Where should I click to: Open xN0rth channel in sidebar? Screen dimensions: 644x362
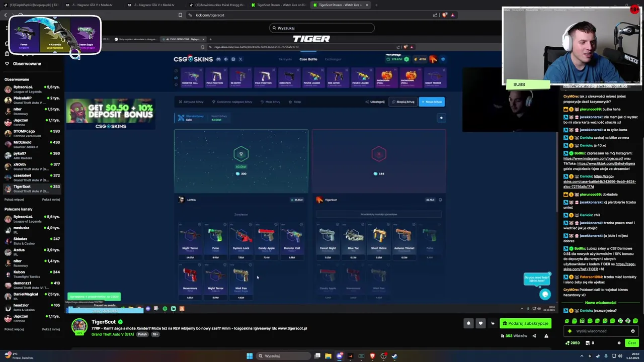click(32, 166)
